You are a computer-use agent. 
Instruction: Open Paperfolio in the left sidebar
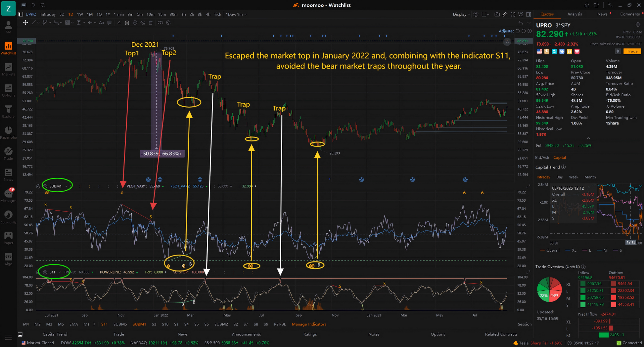point(8,133)
